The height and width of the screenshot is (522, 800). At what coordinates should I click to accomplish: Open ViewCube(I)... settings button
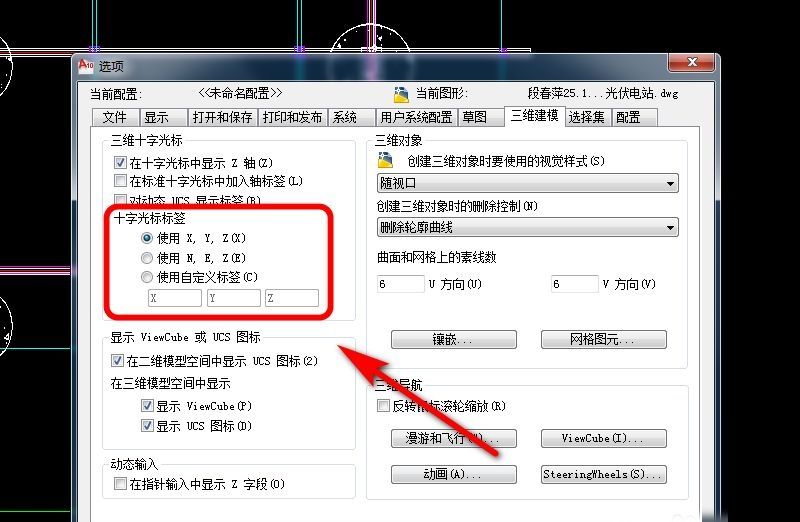(x=604, y=438)
